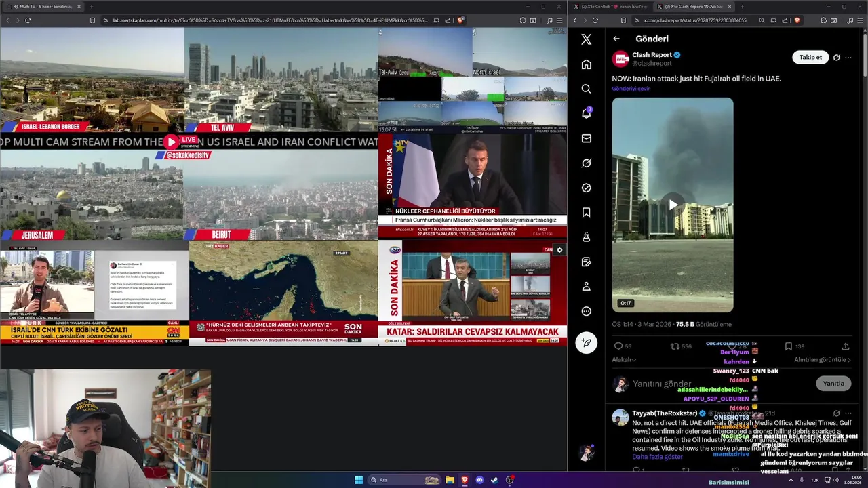The image size is (868, 488).
Task: Click the CNN Türk stream tile
Action: pos(94,293)
